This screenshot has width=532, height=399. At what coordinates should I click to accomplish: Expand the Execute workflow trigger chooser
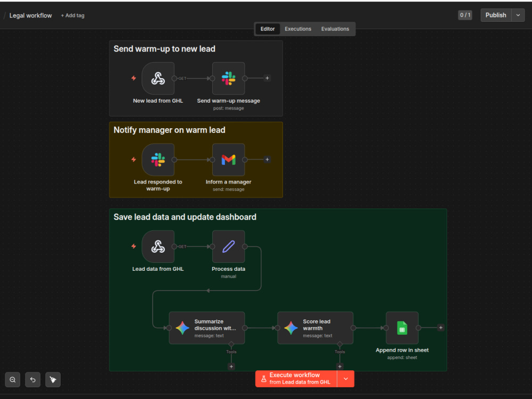(346, 379)
